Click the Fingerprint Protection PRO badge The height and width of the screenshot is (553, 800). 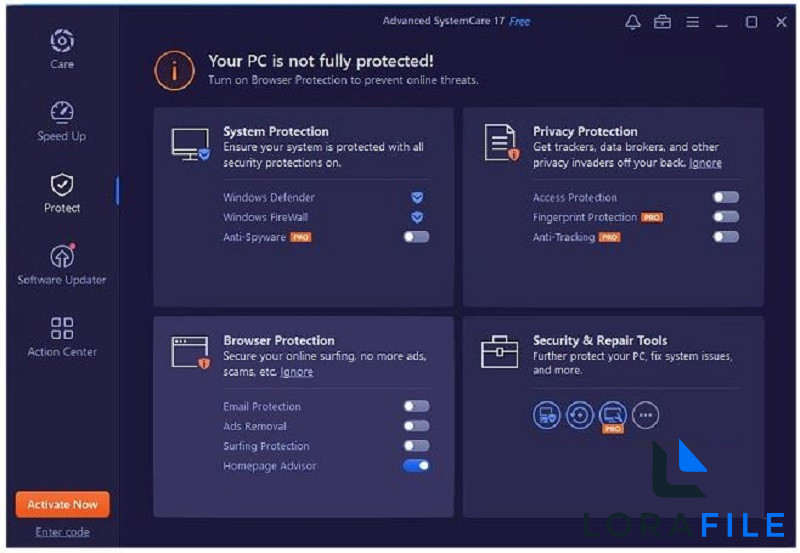point(652,217)
